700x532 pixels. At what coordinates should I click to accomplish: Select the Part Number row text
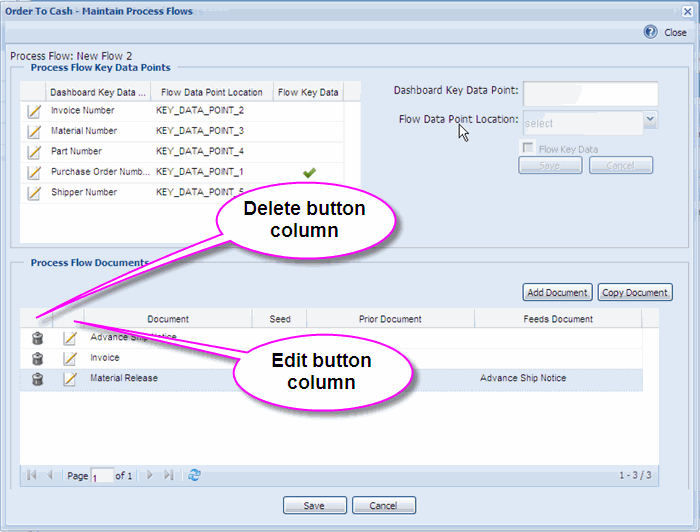[x=76, y=152]
